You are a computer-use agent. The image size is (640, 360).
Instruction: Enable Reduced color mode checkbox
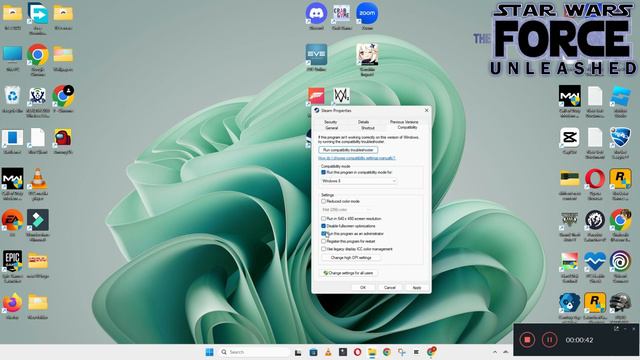pos(323,201)
